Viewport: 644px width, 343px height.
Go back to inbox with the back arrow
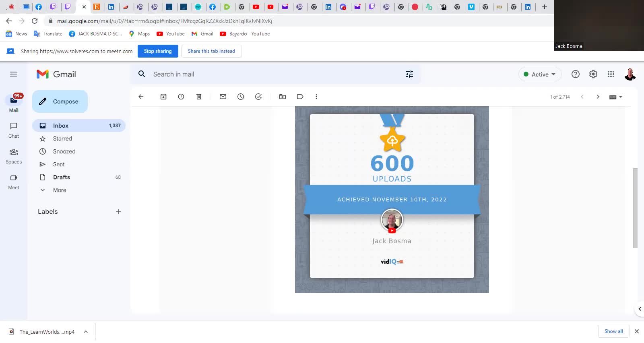click(x=141, y=97)
